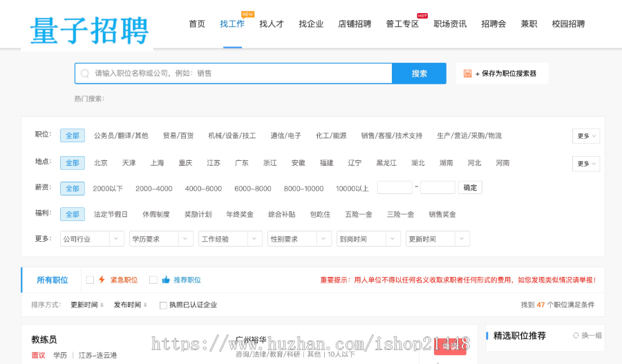Click the thumbs-up icon for 推荐职位
Image resolution: width=622 pixels, height=364 pixels.
coord(166,280)
